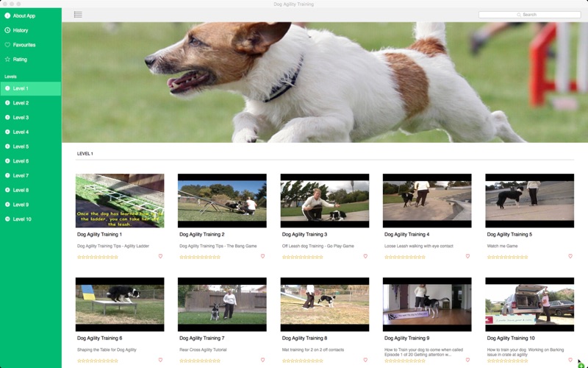Image resolution: width=588 pixels, height=368 pixels.
Task: Favourite Dog Agility Training 1 with heart icon
Action: 160,256
